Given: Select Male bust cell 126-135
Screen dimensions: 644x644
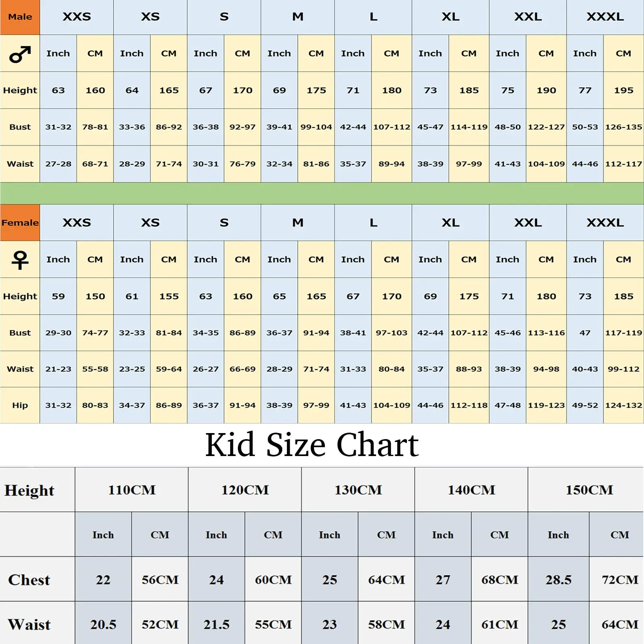Looking at the screenshot, I should click(623, 127).
